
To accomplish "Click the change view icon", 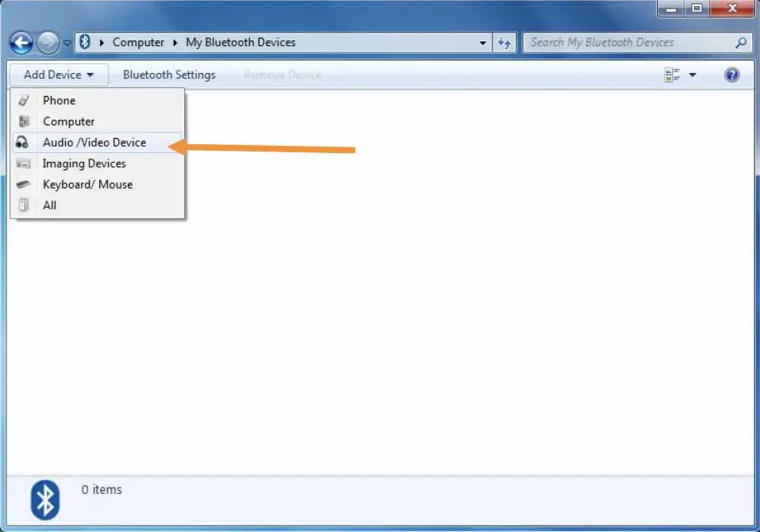I will click(672, 75).
